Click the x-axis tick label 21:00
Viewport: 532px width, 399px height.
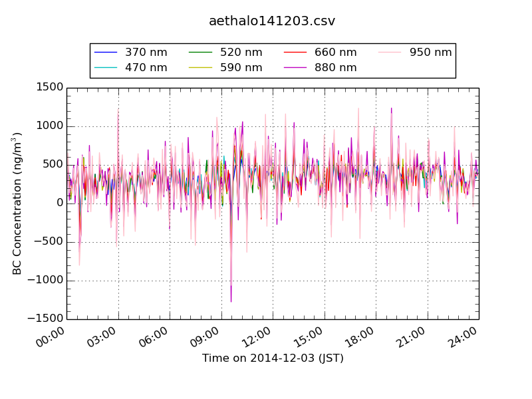[x=410, y=337]
